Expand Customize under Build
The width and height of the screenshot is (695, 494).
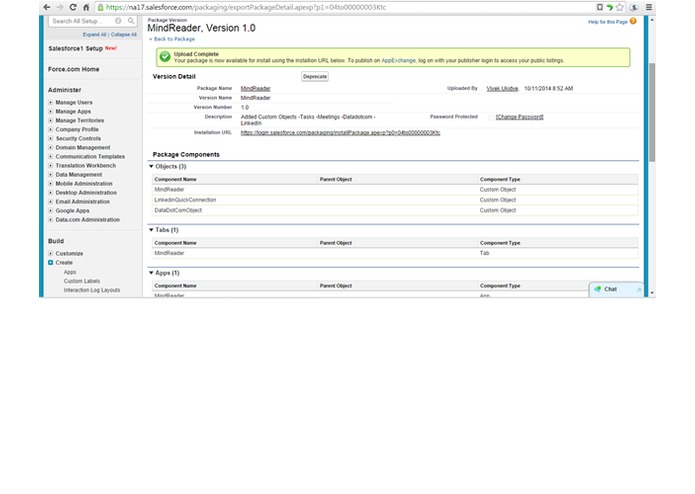[x=51, y=253]
